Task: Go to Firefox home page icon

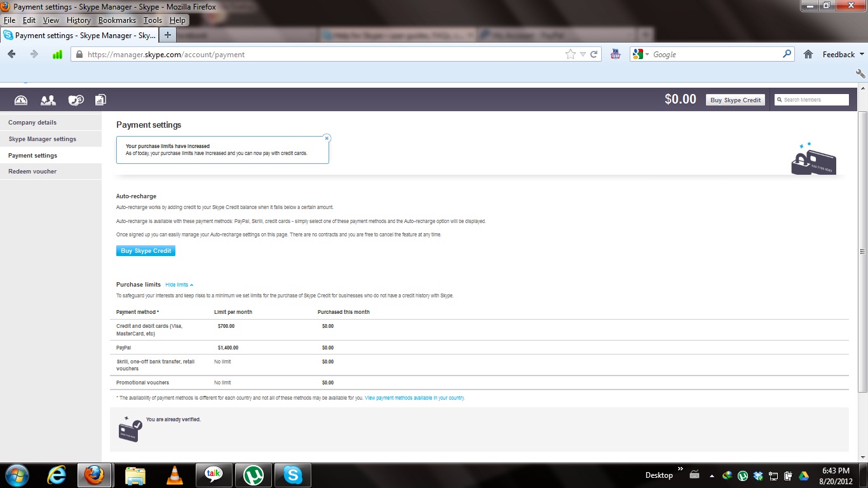Action: coord(808,55)
